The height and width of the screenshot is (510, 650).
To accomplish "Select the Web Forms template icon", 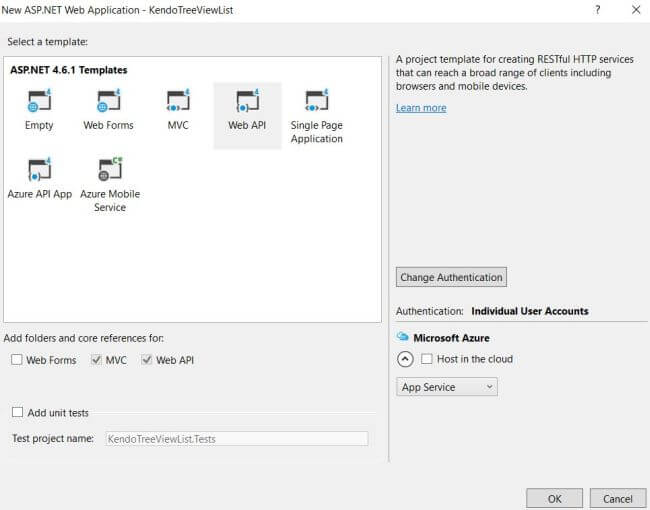I will click(x=109, y=101).
